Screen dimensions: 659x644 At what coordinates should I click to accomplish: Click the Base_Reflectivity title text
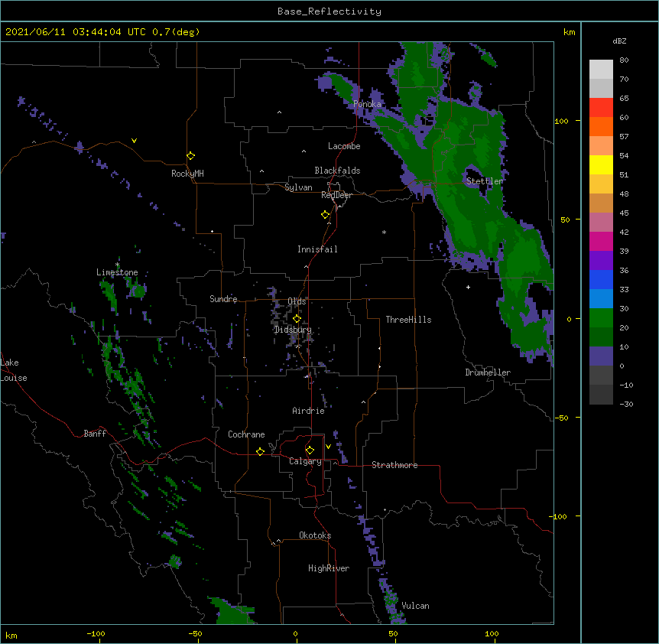329,11
